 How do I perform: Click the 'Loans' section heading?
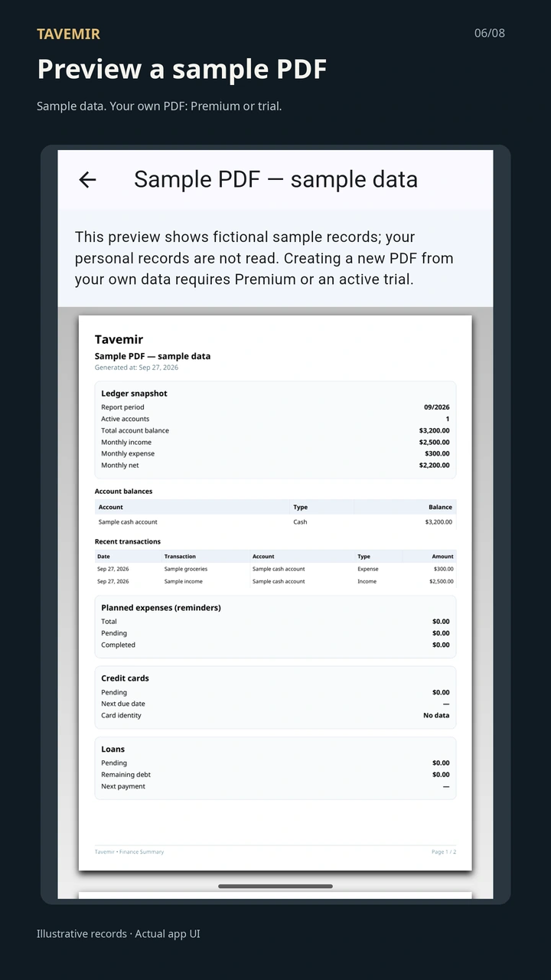click(x=112, y=750)
